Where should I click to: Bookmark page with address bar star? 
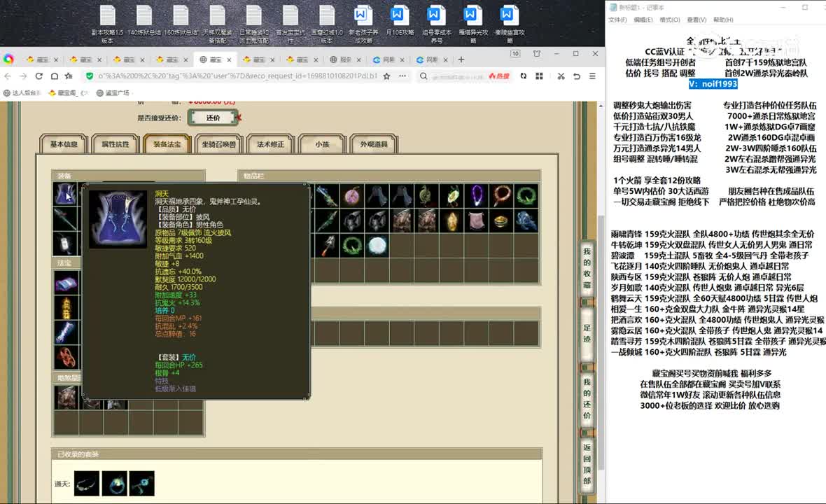click(x=386, y=76)
